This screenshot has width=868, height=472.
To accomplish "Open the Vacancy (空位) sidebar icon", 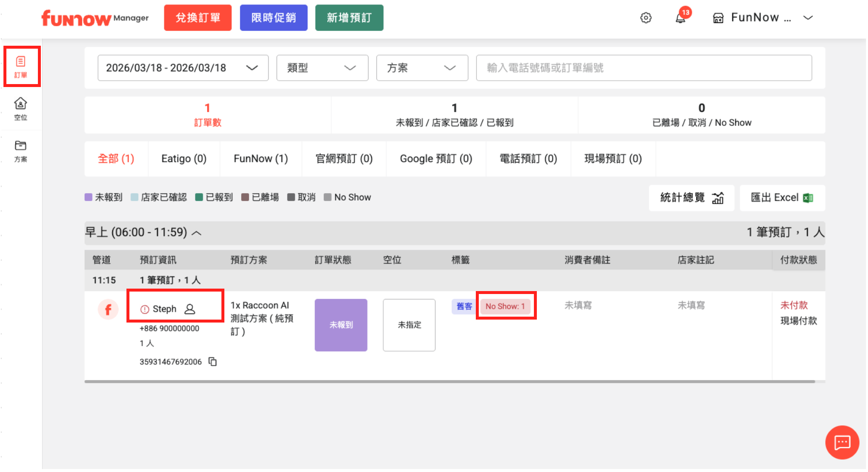I will (21, 109).
